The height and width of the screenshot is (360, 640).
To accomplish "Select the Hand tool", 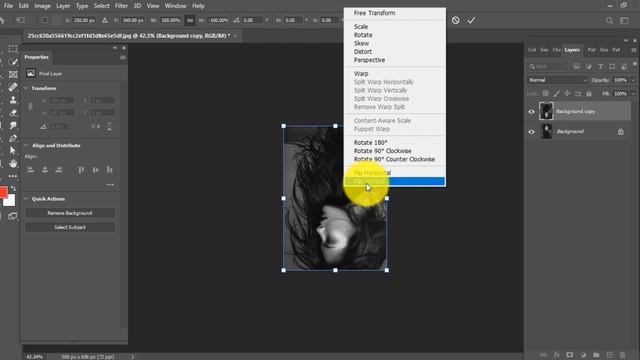I will coord(13,164).
